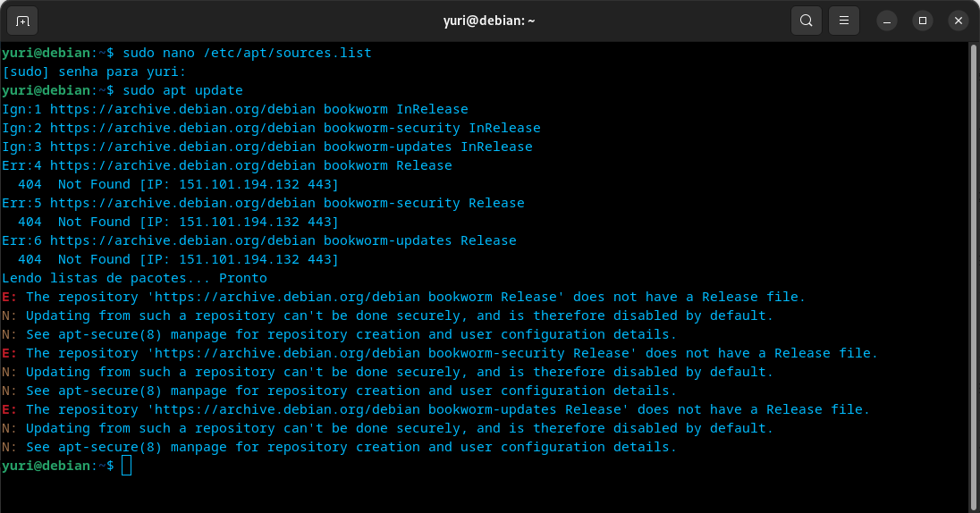Screen dimensions: 980x513
Task: Click the /etc/apt/sources.list path in the first command
Action: (287, 53)
